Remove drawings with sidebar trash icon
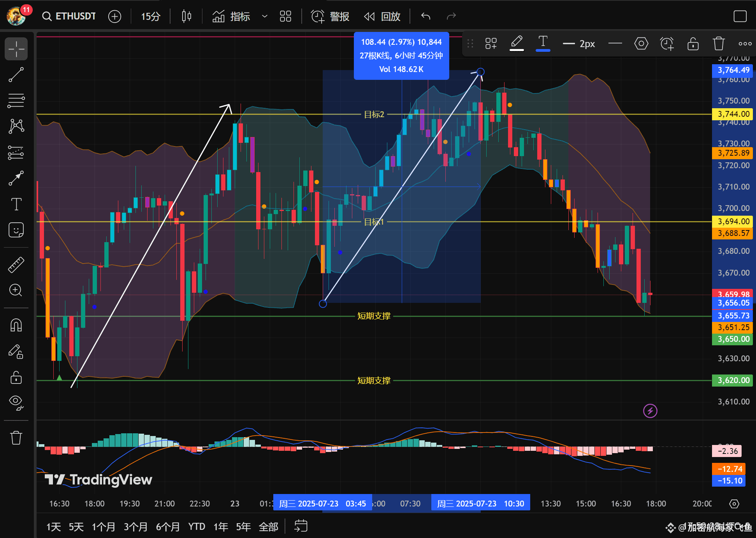 (16, 438)
